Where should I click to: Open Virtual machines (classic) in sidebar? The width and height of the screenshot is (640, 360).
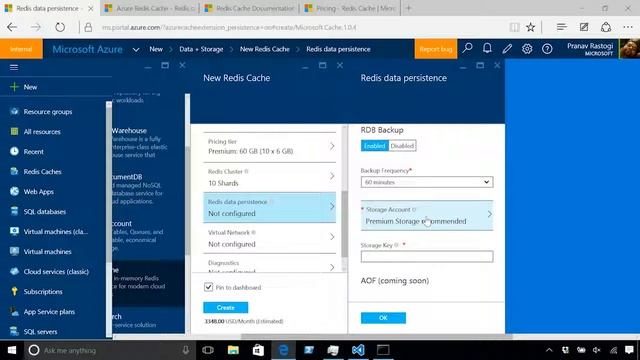click(x=56, y=231)
